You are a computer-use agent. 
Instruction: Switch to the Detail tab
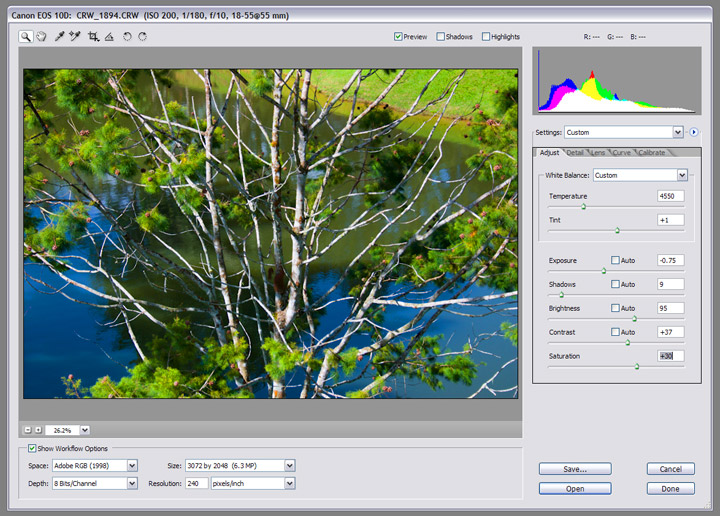[575, 153]
